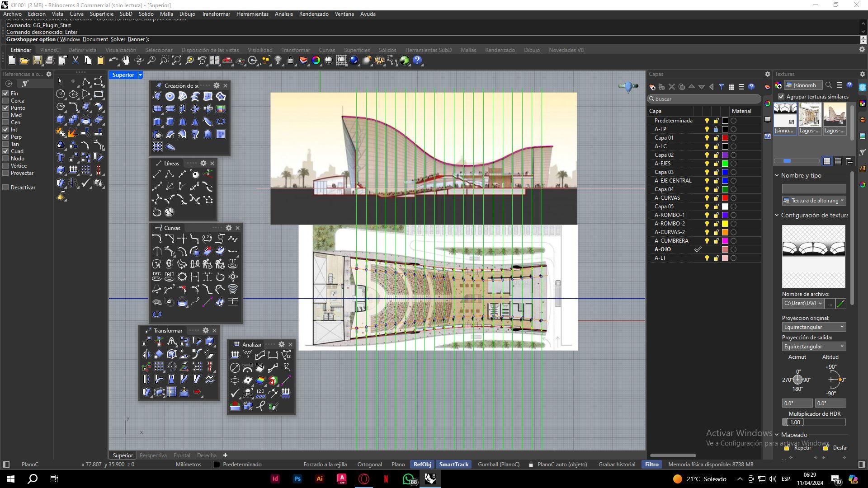Switch to the Frontal viewport tab
This screenshot has height=488, width=868.
pos(182,455)
